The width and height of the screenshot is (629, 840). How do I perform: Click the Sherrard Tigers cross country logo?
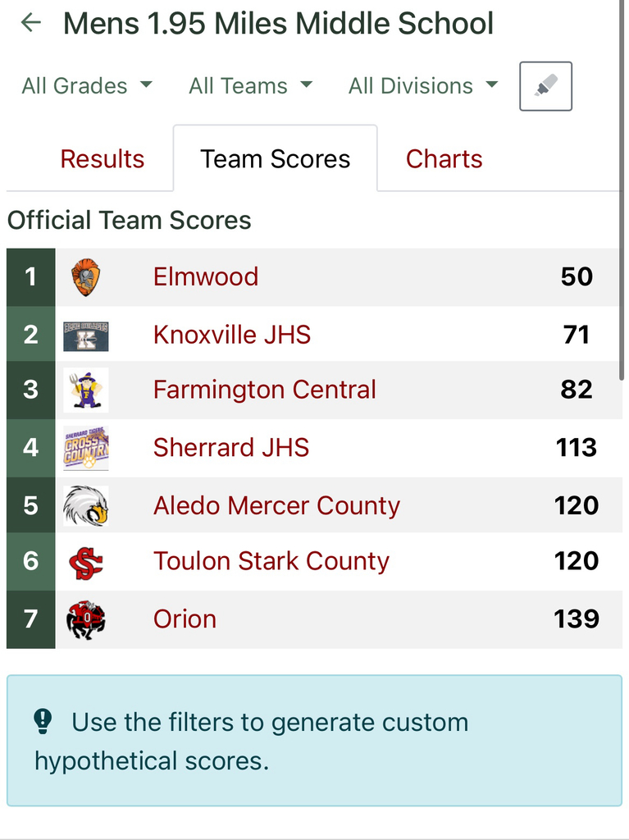pos(86,448)
